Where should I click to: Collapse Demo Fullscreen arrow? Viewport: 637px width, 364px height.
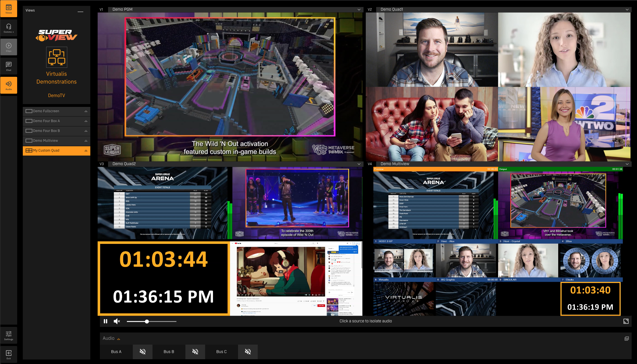tap(86, 111)
